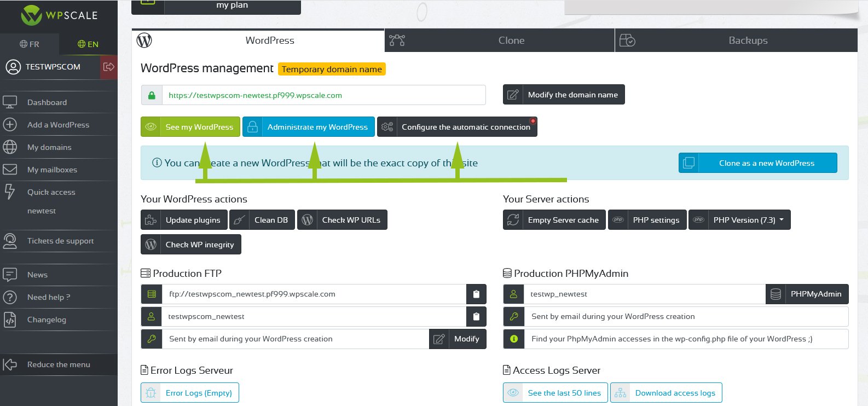Click the Tickets de support headset icon
Image resolution: width=868 pixels, height=406 pixels.
pyautogui.click(x=10, y=241)
